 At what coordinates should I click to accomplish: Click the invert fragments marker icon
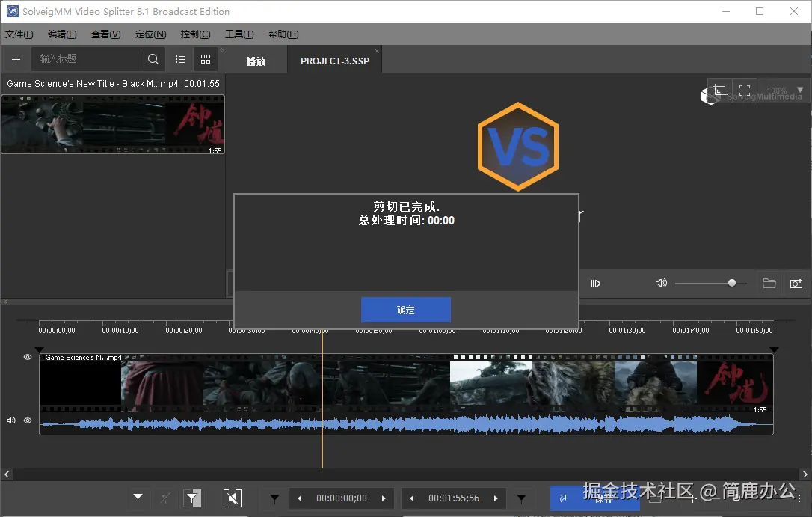tap(192, 498)
